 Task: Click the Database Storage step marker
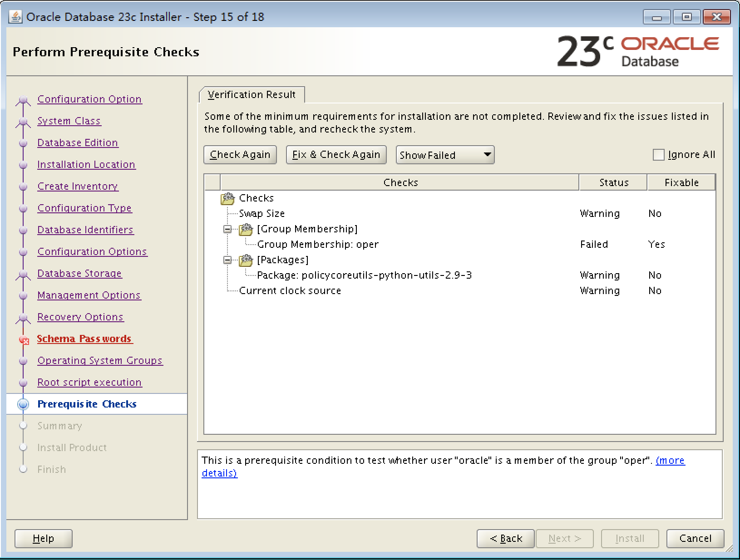coord(23,274)
